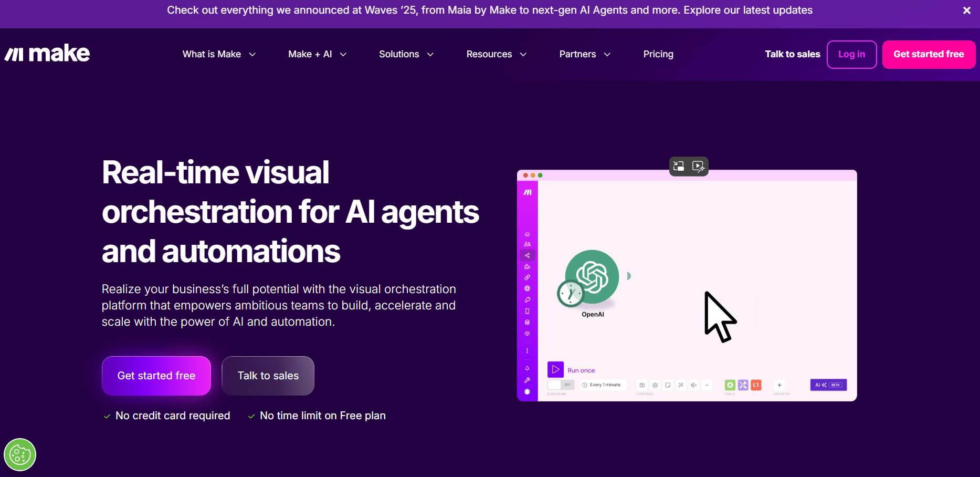
Task: Click the Waves '25 announcement banner text
Action: (490, 10)
